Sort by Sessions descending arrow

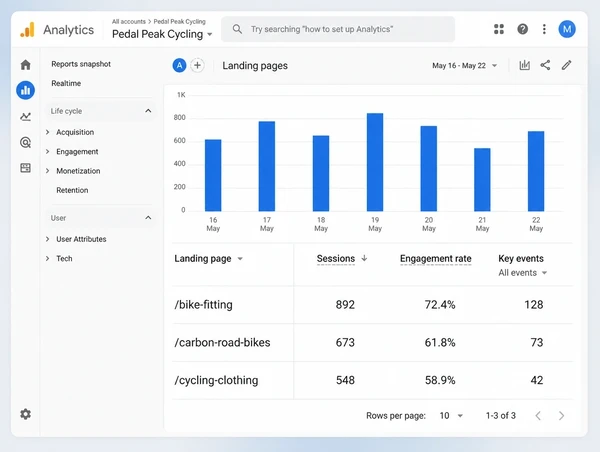click(364, 258)
